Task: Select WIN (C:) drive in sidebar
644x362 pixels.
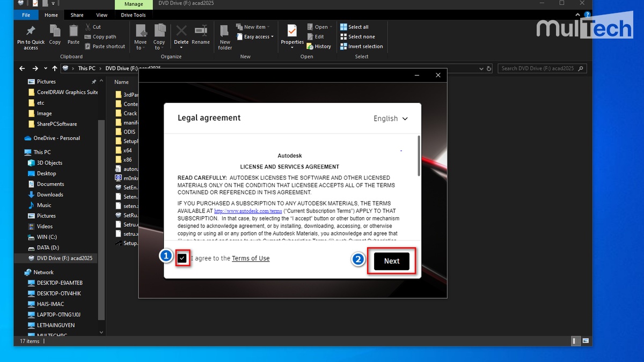Action: click(x=46, y=237)
